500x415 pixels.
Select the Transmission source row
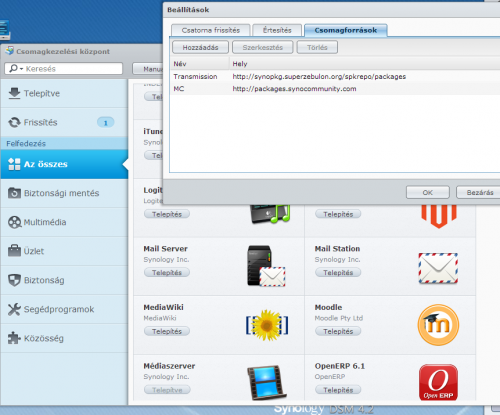pyautogui.click(x=335, y=77)
